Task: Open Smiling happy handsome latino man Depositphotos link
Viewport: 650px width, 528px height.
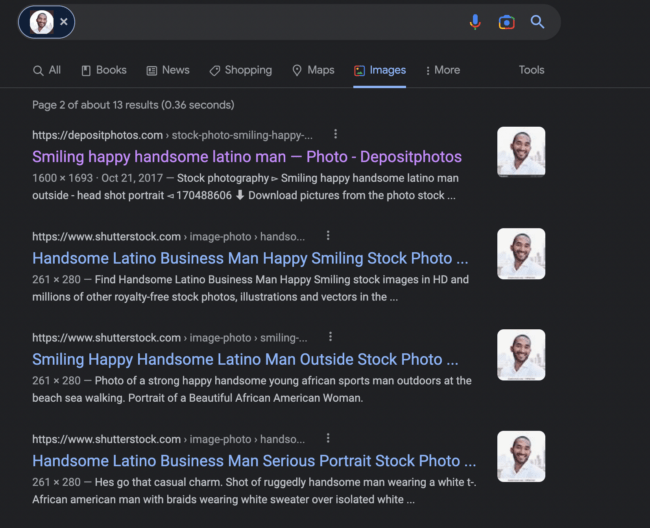Action: tap(247, 157)
